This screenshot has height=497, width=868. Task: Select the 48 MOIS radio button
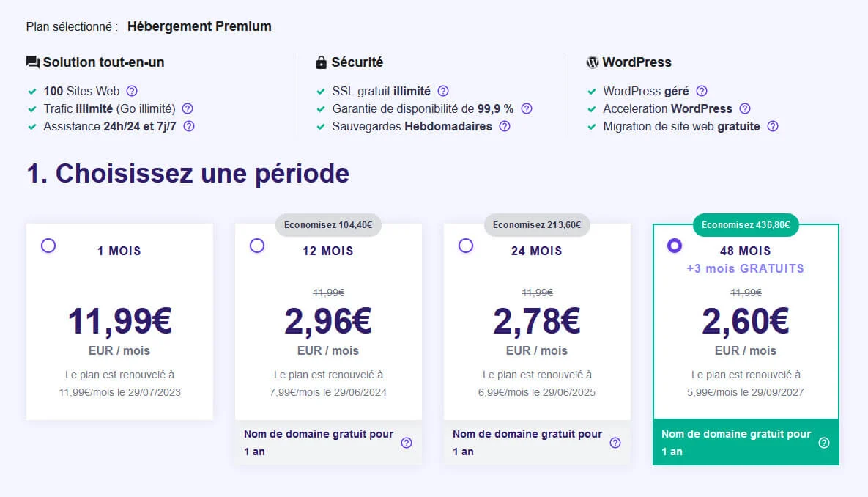pyautogui.click(x=674, y=246)
